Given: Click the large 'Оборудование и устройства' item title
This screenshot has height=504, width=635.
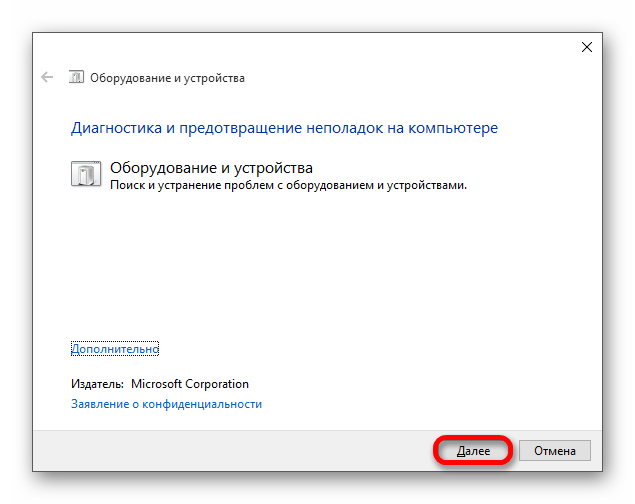Looking at the screenshot, I should (211, 168).
